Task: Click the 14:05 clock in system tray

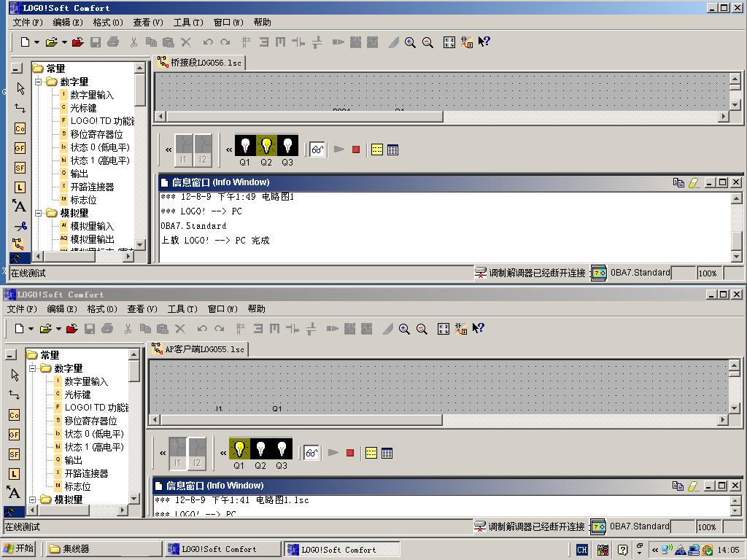Action: (x=729, y=550)
